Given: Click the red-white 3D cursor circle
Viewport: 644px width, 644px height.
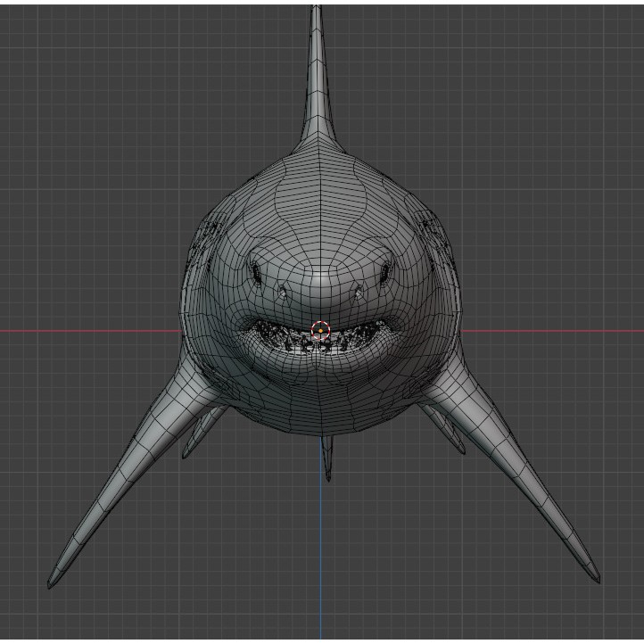Looking at the screenshot, I should (x=320, y=331).
